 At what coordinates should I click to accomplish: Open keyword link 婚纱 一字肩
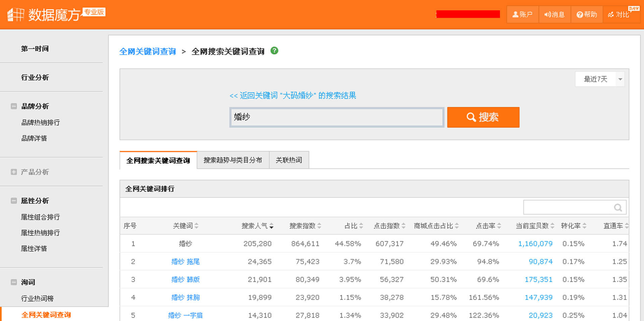pyautogui.click(x=185, y=315)
